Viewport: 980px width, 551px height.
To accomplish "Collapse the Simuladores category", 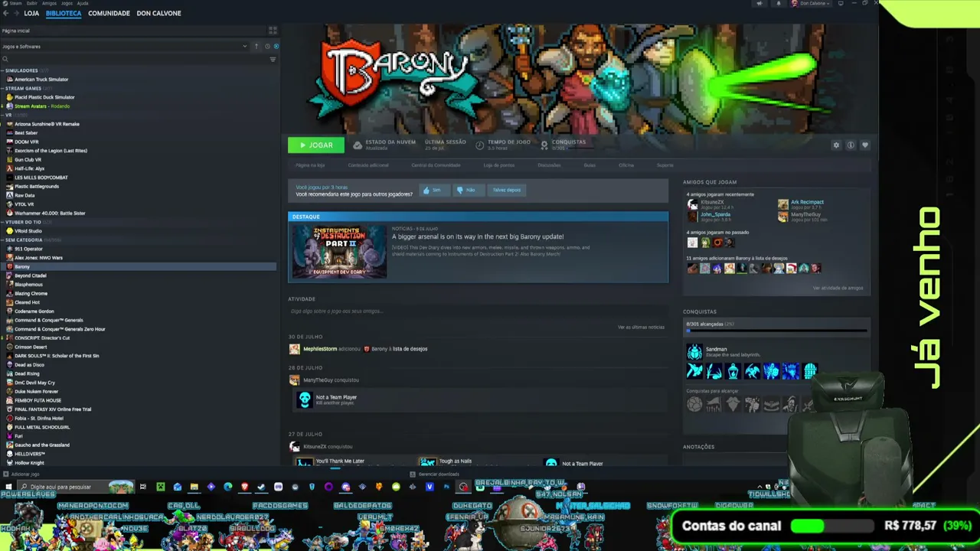I will (2, 70).
